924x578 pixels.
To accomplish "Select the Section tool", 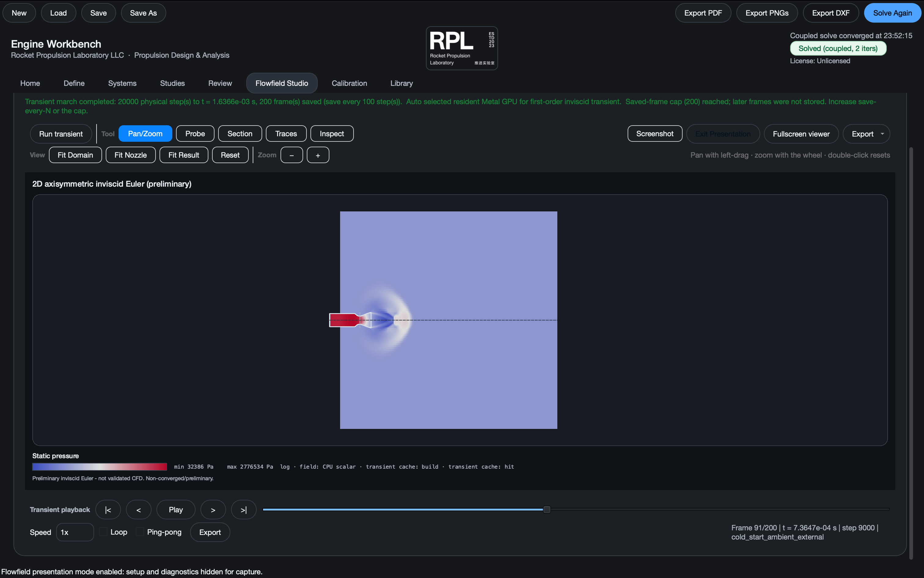I will (x=240, y=134).
